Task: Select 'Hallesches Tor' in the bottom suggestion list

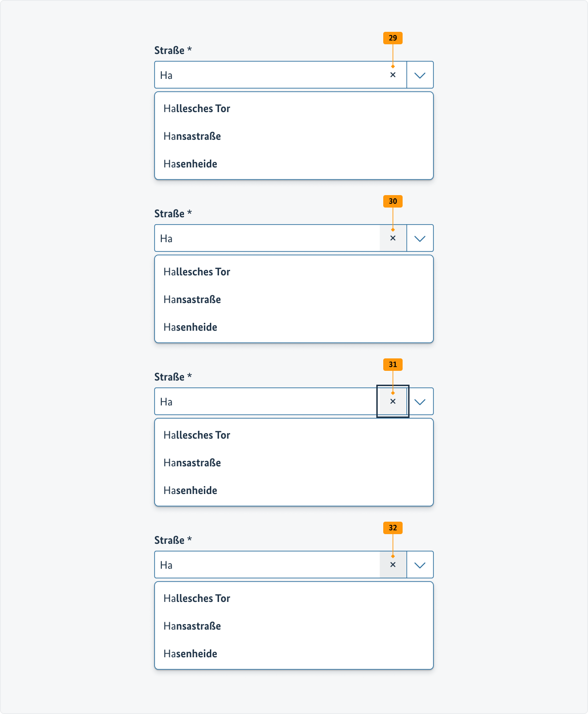Action: [x=197, y=598]
